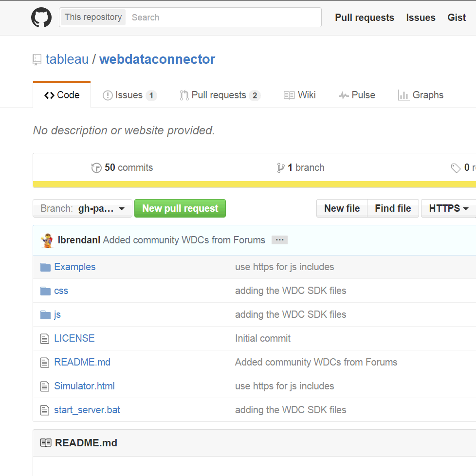Click the yellow language bar
476x476 pixels.
click(254, 184)
